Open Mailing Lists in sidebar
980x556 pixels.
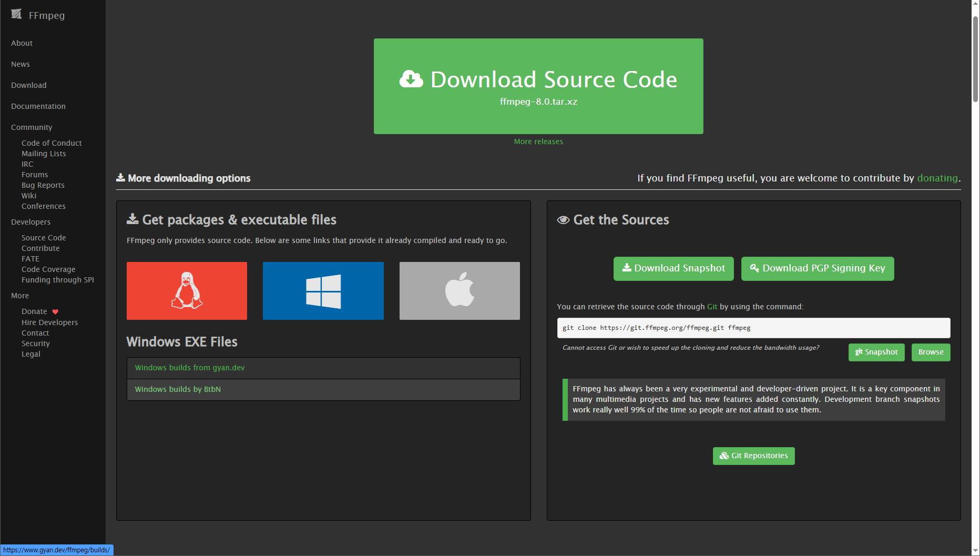44,154
